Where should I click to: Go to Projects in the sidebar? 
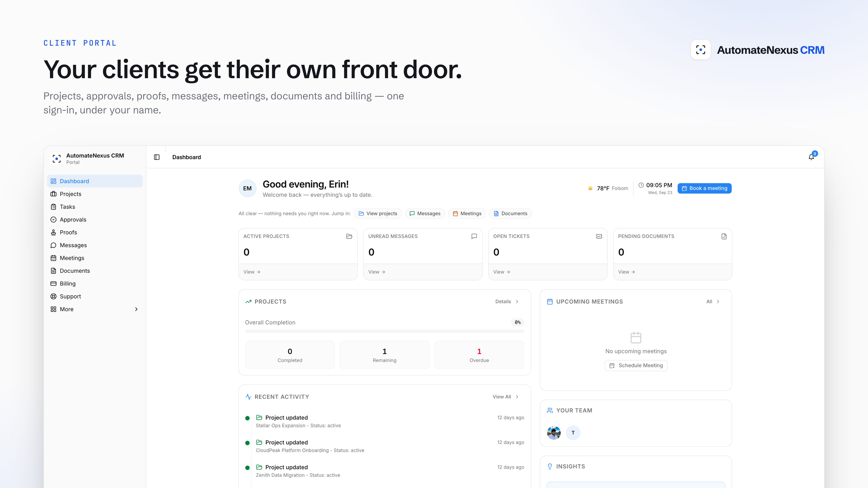[x=95, y=194]
